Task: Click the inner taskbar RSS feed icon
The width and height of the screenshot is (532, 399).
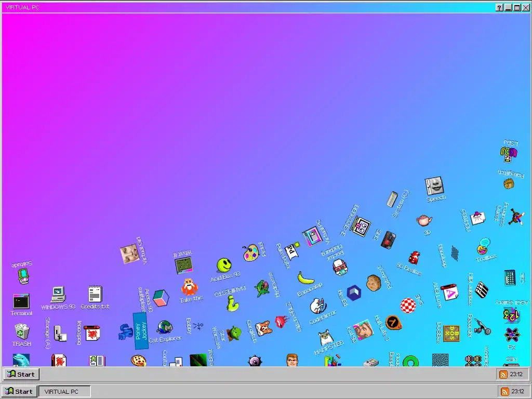Action: pos(503,374)
